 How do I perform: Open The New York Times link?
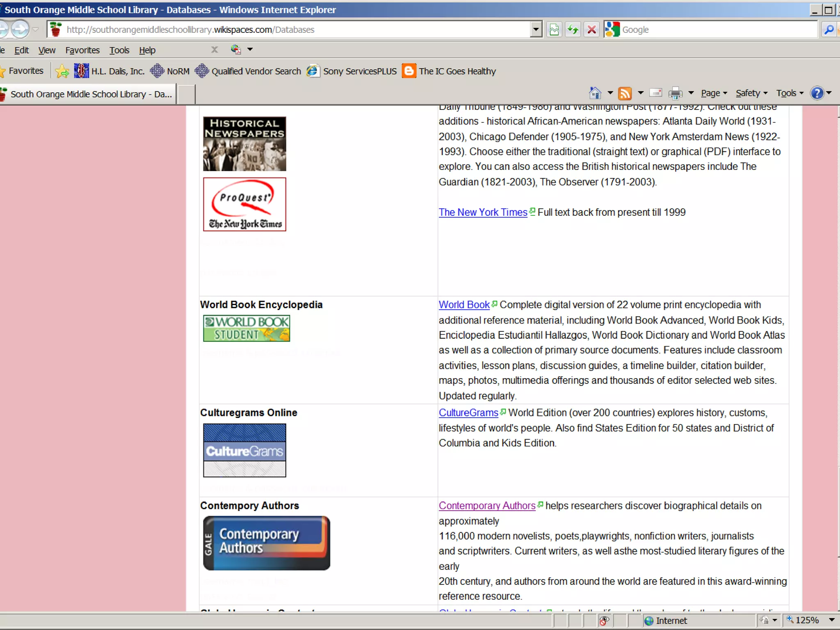(483, 212)
